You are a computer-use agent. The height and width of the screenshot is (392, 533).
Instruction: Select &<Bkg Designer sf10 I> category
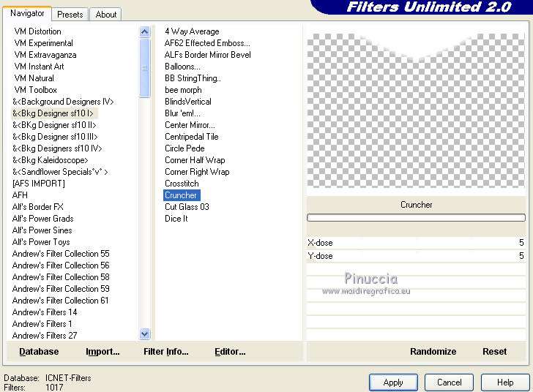[x=53, y=113]
